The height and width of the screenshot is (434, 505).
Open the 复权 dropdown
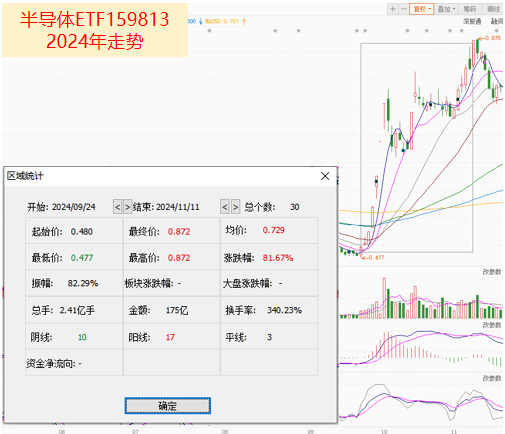pos(421,9)
